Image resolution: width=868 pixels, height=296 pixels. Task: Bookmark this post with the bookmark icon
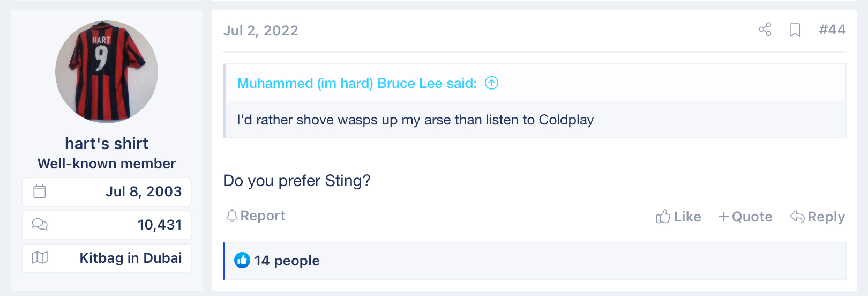click(x=795, y=30)
